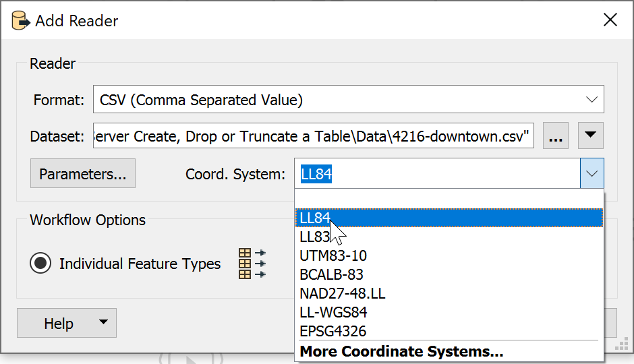Image resolution: width=634 pixels, height=364 pixels.
Task: Choose LL84 from coordinate list
Action: [449, 218]
